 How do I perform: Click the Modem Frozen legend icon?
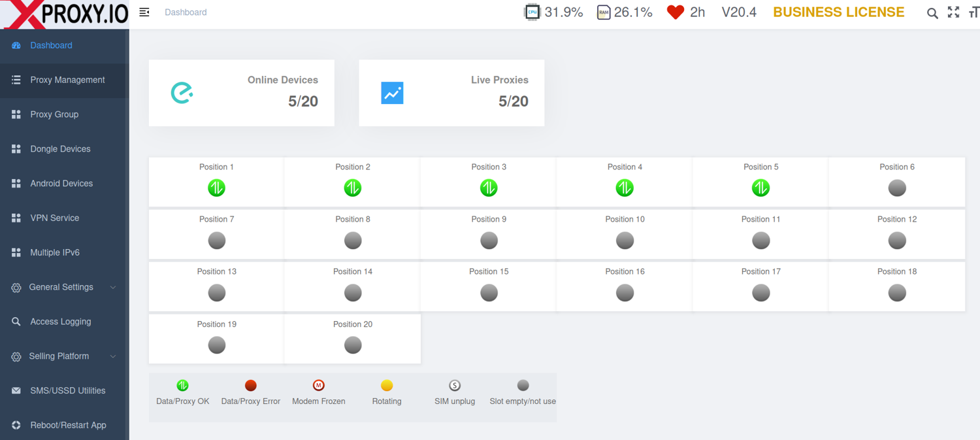[x=319, y=385]
